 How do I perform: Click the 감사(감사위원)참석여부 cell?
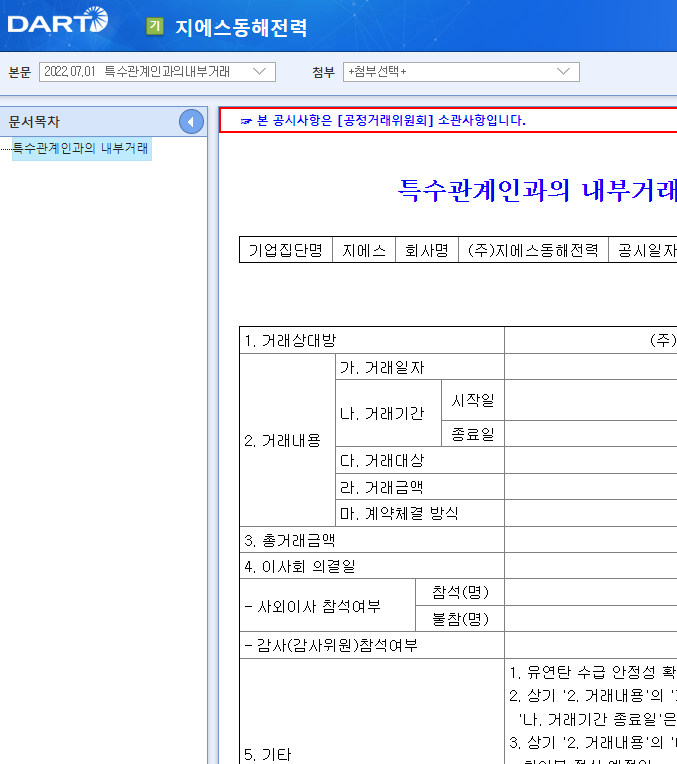coord(372,645)
